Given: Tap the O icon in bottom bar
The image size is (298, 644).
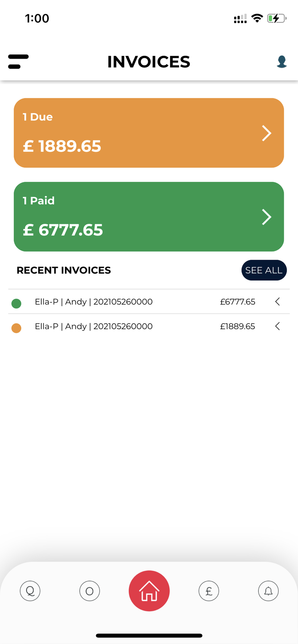Looking at the screenshot, I should click(x=90, y=591).
